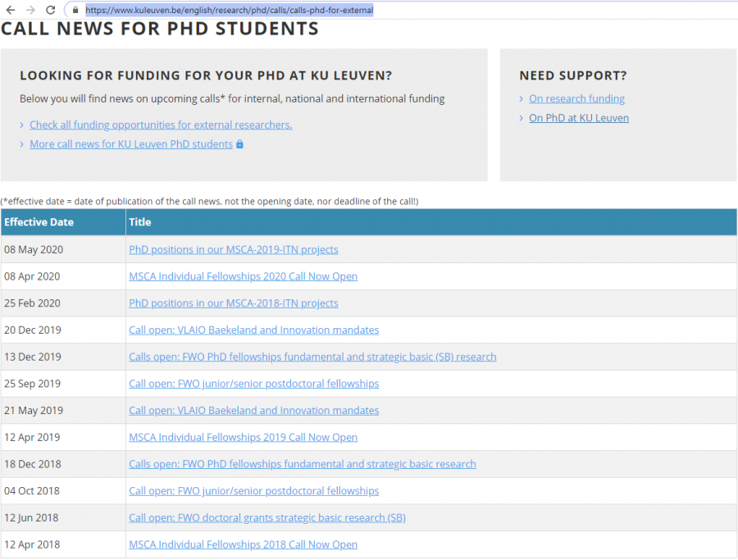Open the 25 Sep 2019 FWO postdoctoral fellowships call

point(254,384)
